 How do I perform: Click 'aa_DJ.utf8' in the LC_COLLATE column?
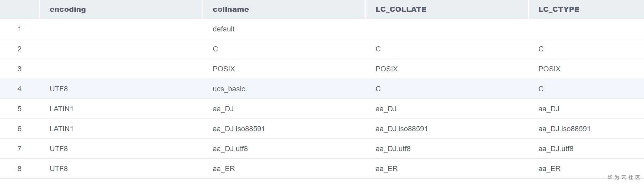(x=393, y=149)
